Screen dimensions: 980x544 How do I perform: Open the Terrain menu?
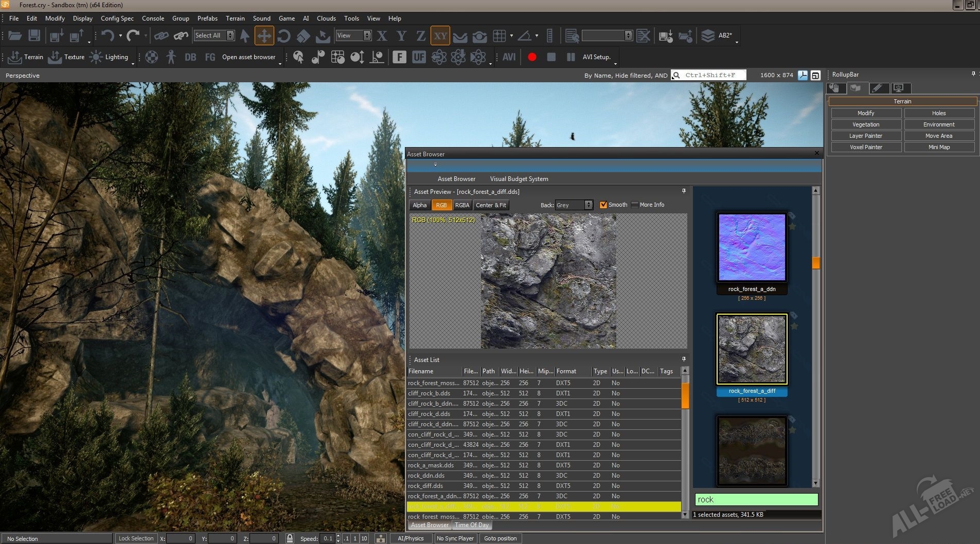coord(235,18)
